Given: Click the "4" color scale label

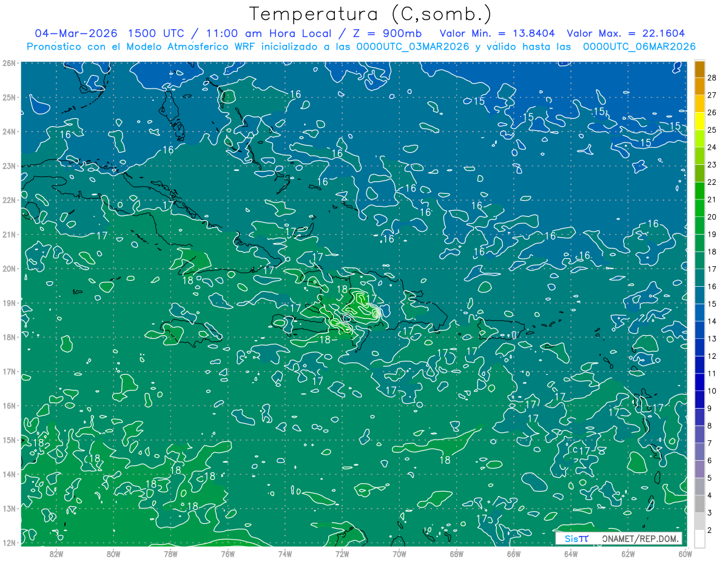Looking at the screenshot, I should click(710, 495).
